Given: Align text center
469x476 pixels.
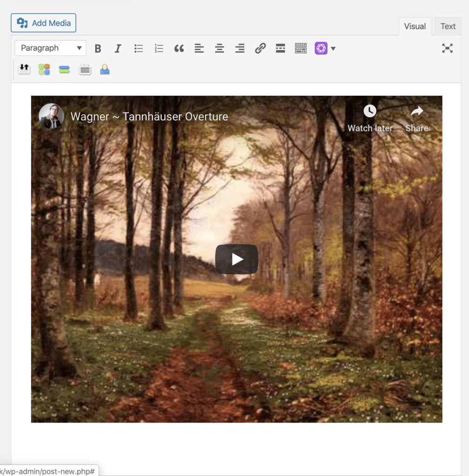Looking at the screenshot, I should pos(220,48).
